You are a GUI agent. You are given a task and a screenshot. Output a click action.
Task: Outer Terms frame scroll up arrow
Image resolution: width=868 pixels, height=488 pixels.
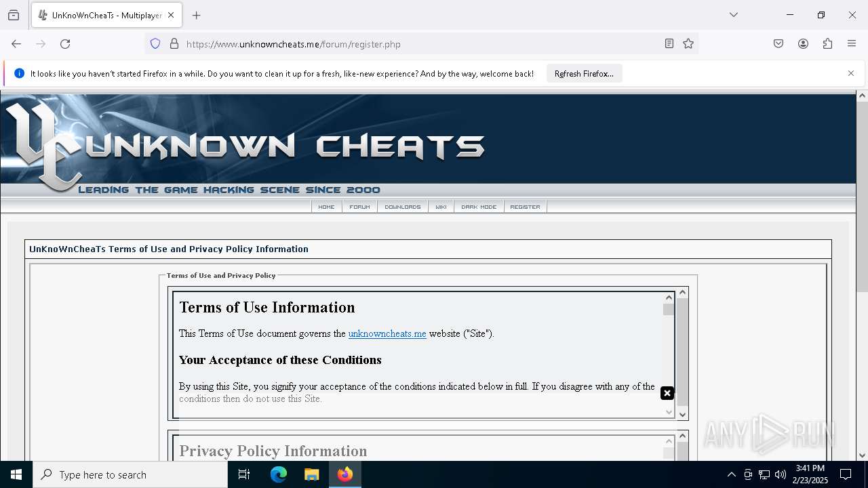[x=683, y=292]
